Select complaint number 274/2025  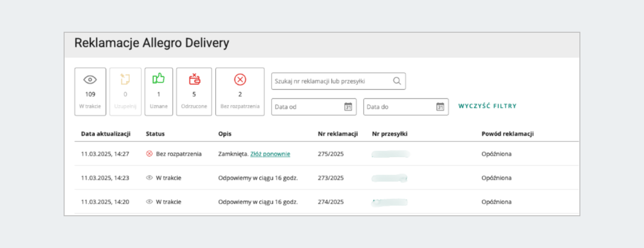click(331, 202)
